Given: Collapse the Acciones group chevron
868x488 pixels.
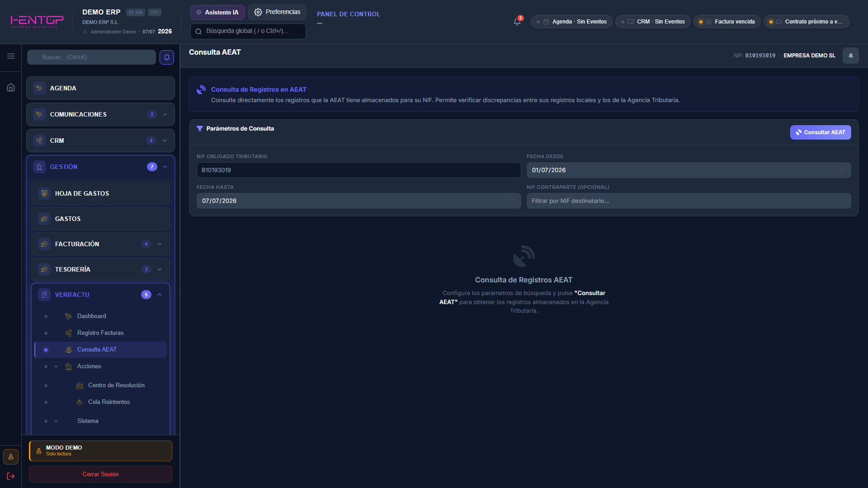Looking at the screenshot, I should [56, 366].
